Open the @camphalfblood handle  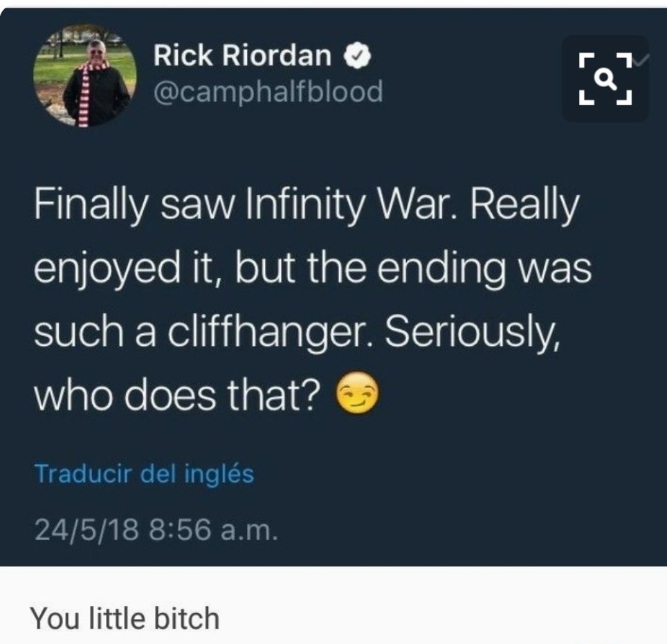[x=268, y=92]
